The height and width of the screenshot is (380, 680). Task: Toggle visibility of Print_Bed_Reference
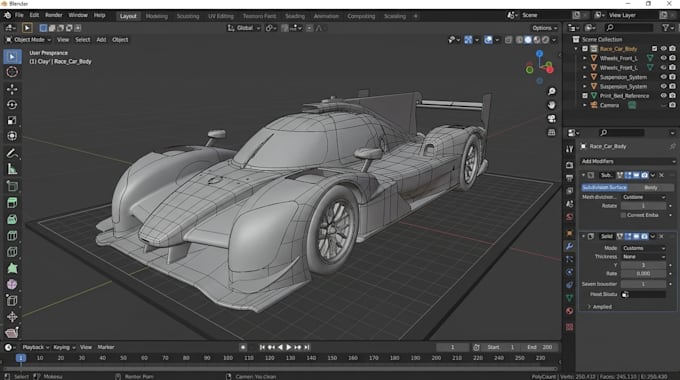664,95
